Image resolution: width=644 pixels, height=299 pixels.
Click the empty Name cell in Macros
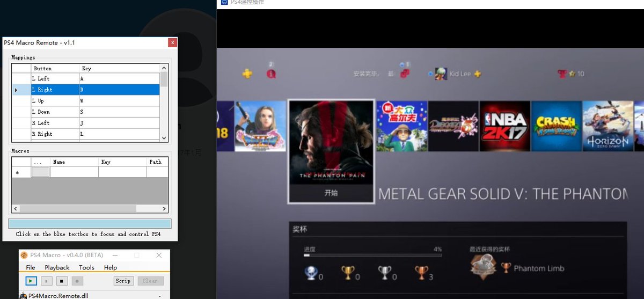[74, 172]
